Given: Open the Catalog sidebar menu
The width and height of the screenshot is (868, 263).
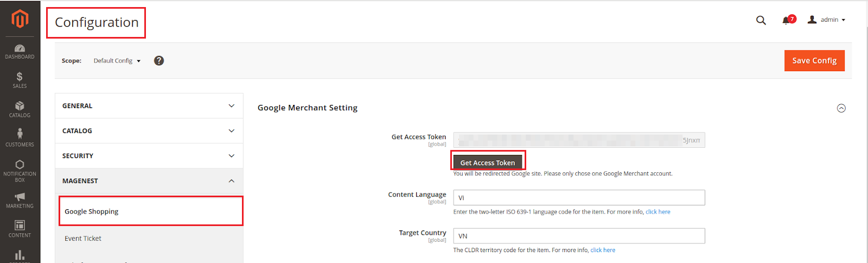Looking at the screenshot, I should tap(20, 109).
